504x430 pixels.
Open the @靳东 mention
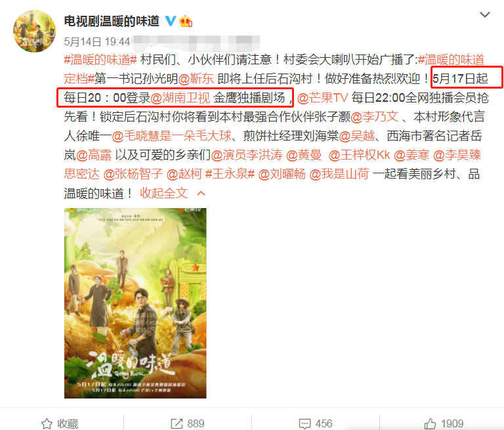(x=196, y=79)
